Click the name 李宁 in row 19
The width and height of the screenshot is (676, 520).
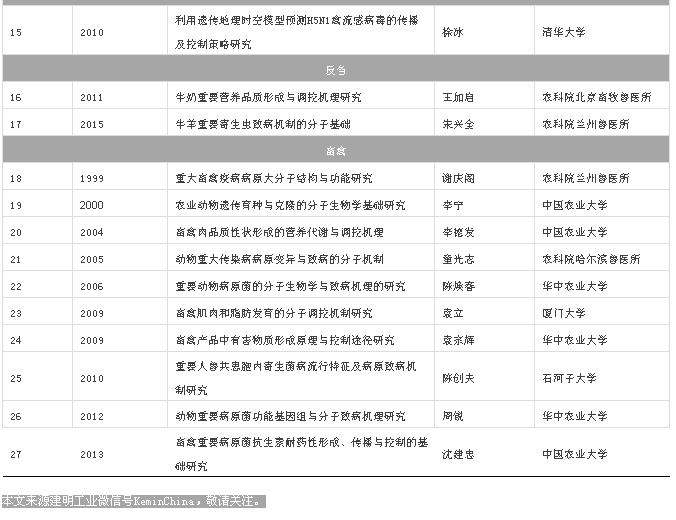[452, 205]
